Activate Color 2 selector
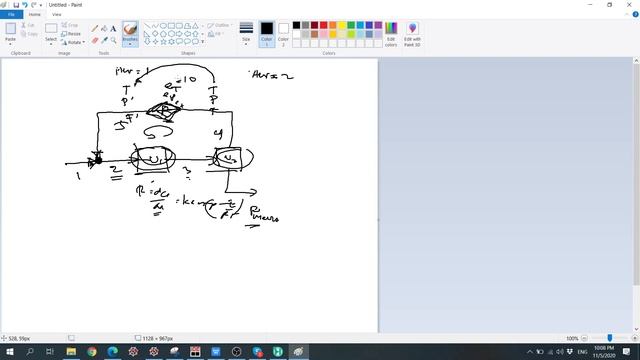 click(x=283, y=34)
